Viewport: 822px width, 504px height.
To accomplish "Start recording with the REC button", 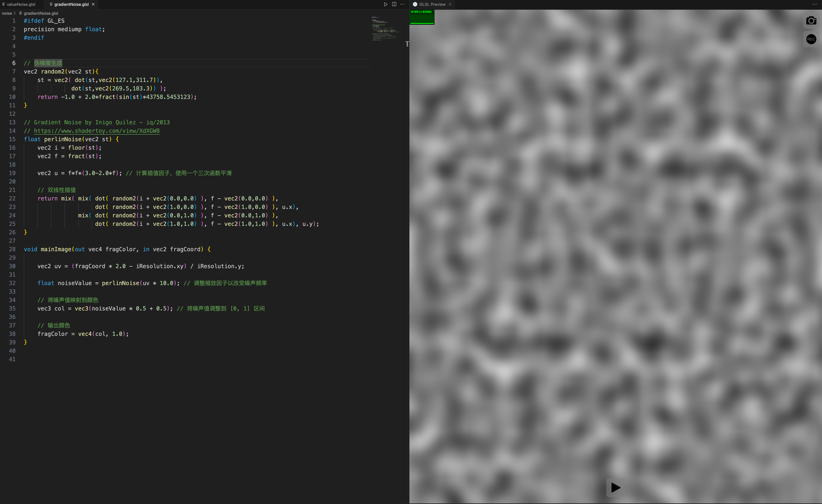I will [811, 39].
